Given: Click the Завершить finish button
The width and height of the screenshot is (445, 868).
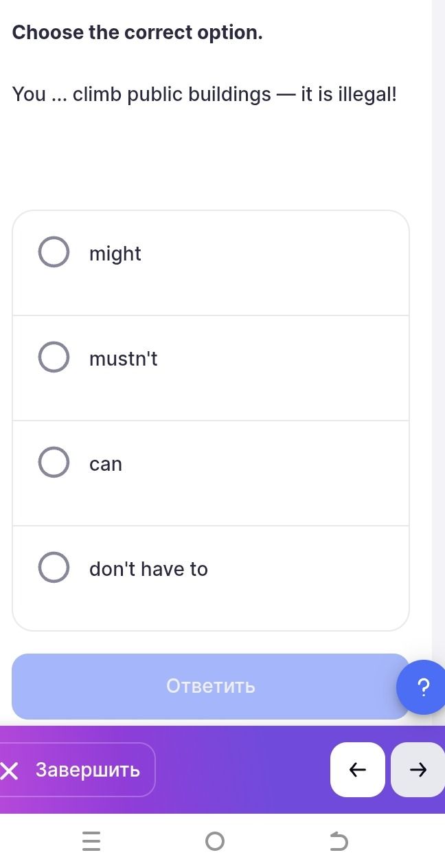Looking at the screenshot, I should (78, 770).
